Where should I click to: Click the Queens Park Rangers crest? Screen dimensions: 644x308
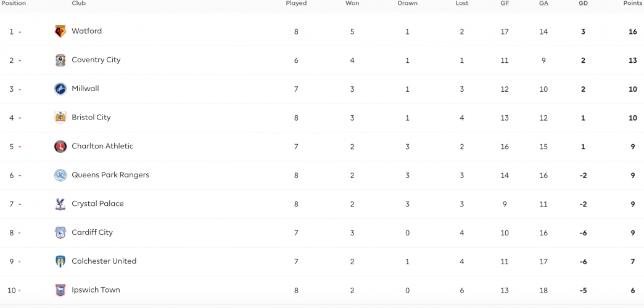pyautogui.click(x=60, y=175)
